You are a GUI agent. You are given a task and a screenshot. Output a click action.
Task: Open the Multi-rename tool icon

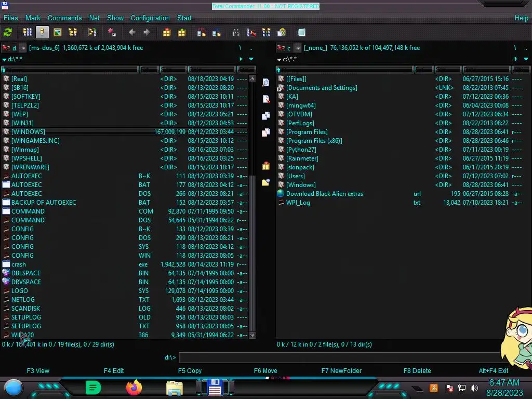tap(251, 33)
